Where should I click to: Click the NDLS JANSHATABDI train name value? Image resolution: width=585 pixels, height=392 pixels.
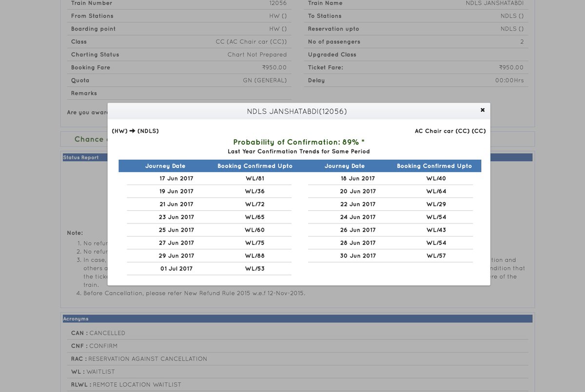(x=495, y=3)
